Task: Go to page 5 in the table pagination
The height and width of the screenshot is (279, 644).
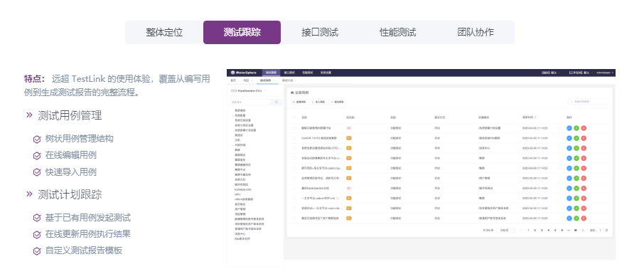Action: [555, 231]
